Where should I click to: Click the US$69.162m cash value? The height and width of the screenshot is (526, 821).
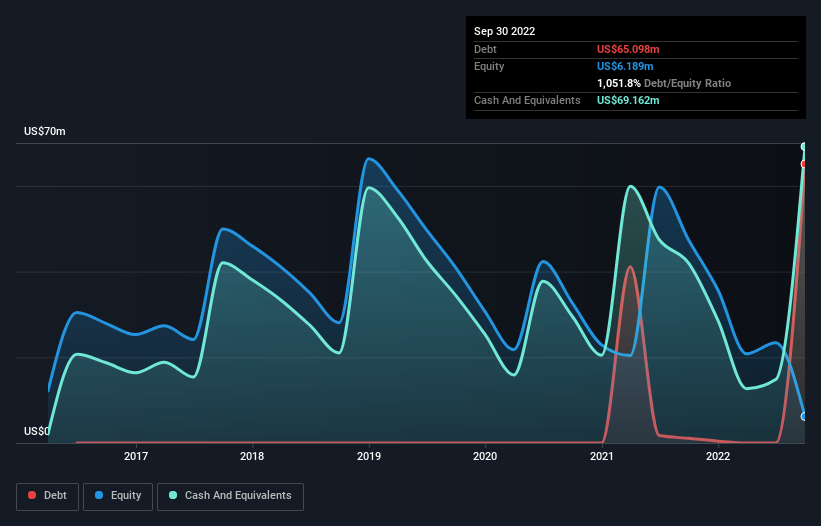pos(628,100)
